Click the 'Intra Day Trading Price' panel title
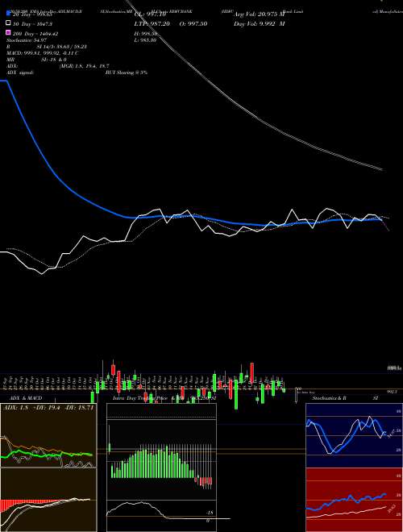 coord(140,398)
